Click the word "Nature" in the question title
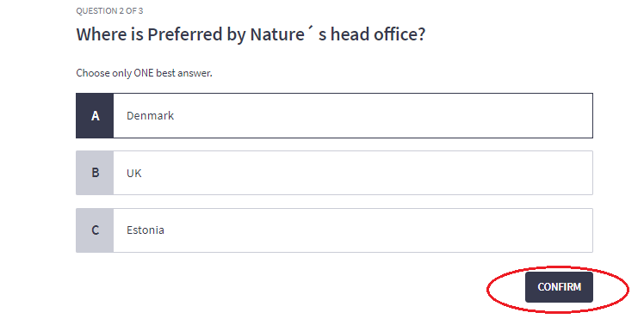 coord(277,34)
